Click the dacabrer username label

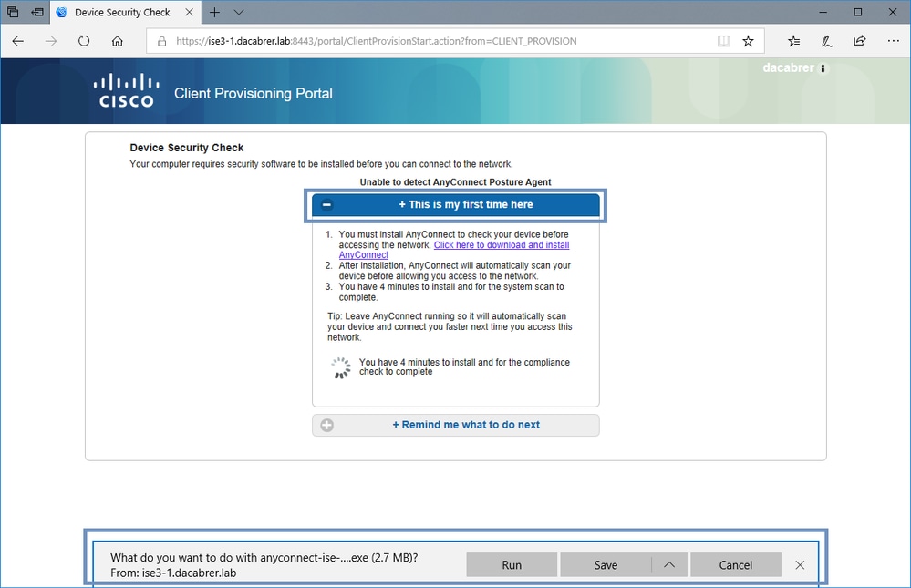pos(789,68)
